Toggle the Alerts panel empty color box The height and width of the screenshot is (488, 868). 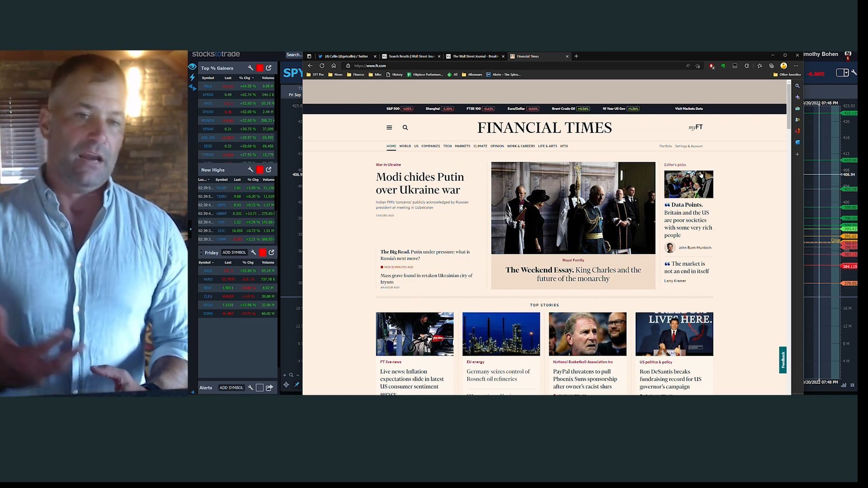[x=259, y=388]
